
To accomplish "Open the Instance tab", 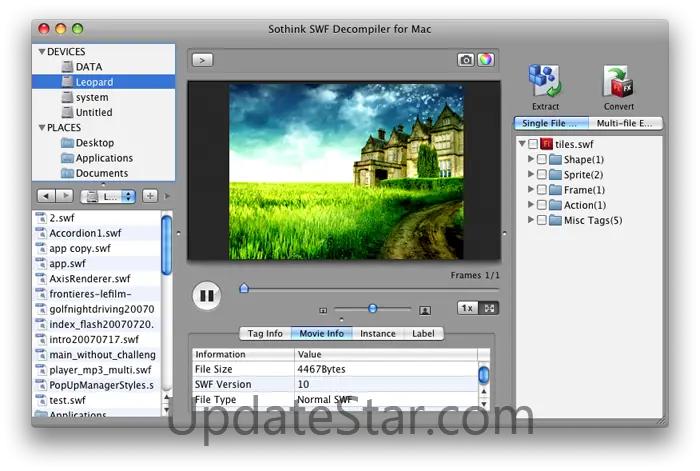I will coord(378,333).
